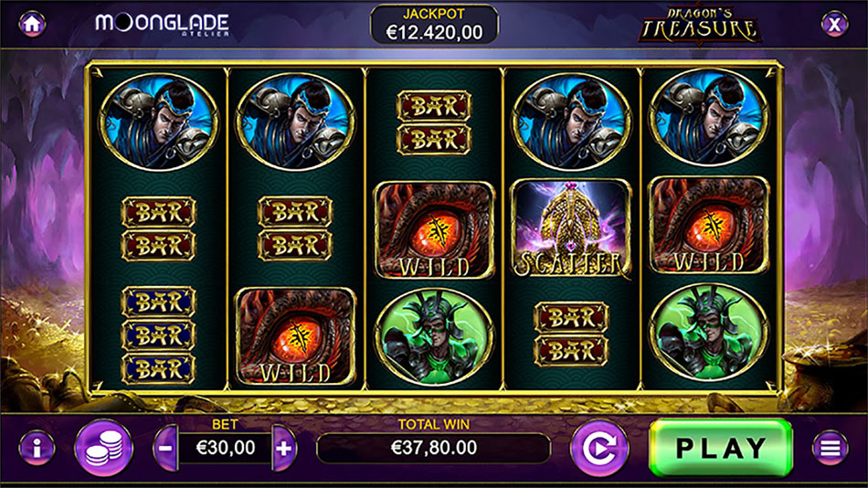Click the green warrior on reel five

point(709,333)
